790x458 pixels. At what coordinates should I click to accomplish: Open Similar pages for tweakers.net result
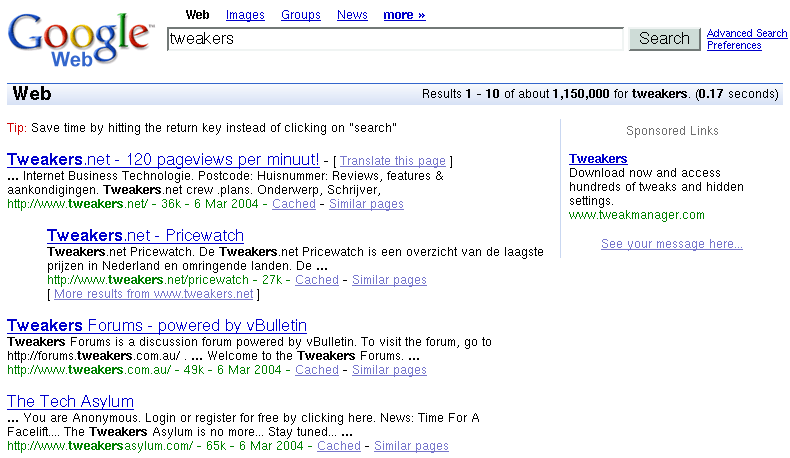[x=366, y=204]
